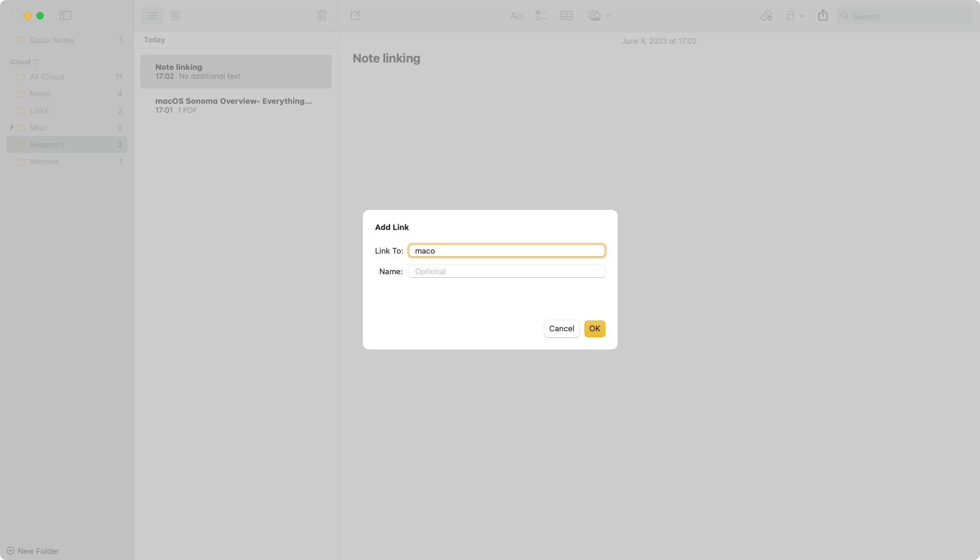Expand the Misc folder

[12, 127]
